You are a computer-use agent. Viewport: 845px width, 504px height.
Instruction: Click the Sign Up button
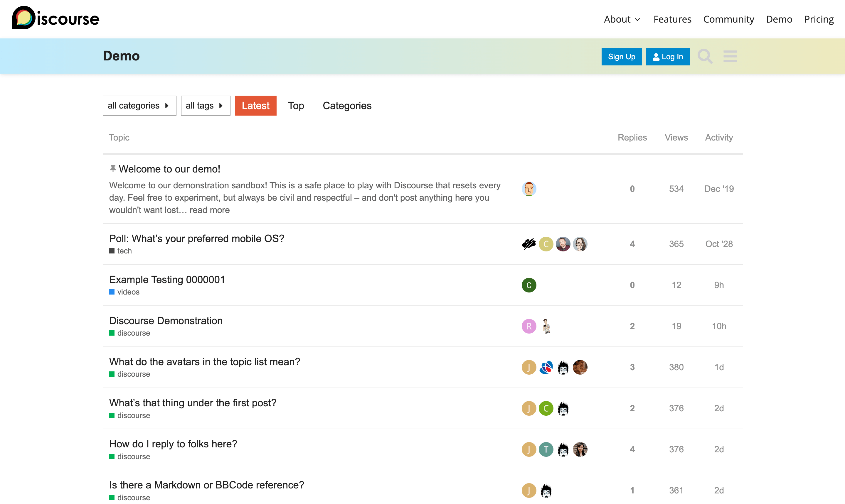pos(621,57)
